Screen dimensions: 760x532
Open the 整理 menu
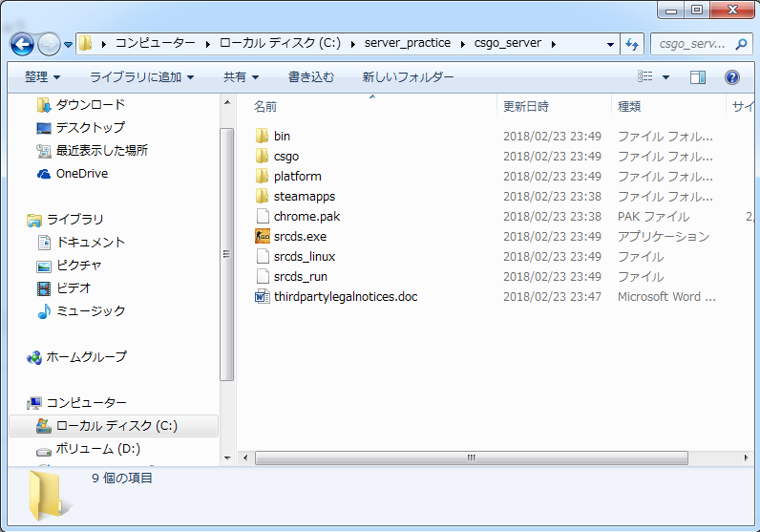pos(42,76)
